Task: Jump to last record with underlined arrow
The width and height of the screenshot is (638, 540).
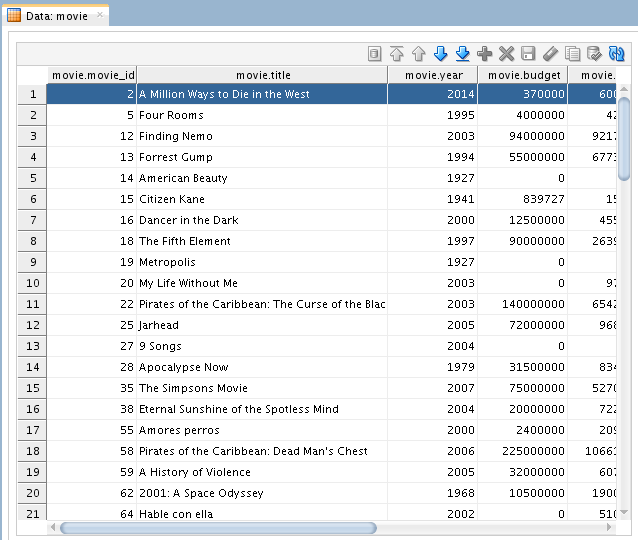Action: coord(463,53)
